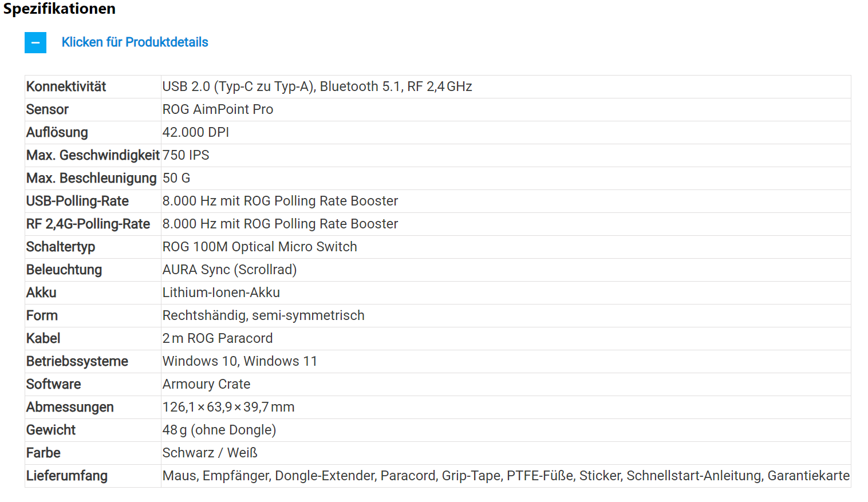The height and width of the screenshot is (502, 868).
Task: Select the Schaltertyp value Optical Micro Switch
Action: 260,247
